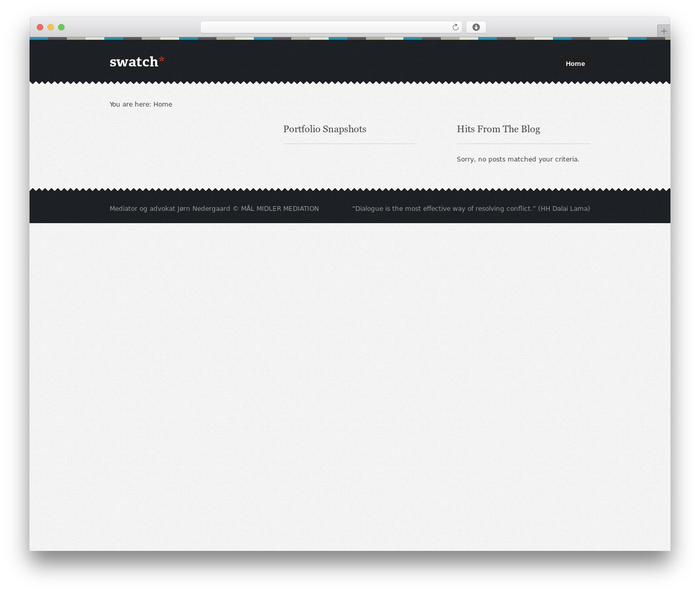The height and width of the screenshot is (593, 700).
Task: Click the swatch* site logo
Action: point(137,62)
